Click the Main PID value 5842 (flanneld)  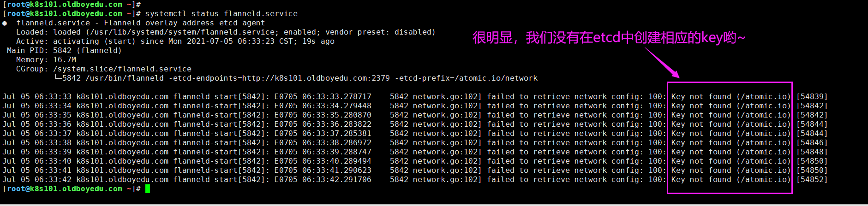coord(87,51)
